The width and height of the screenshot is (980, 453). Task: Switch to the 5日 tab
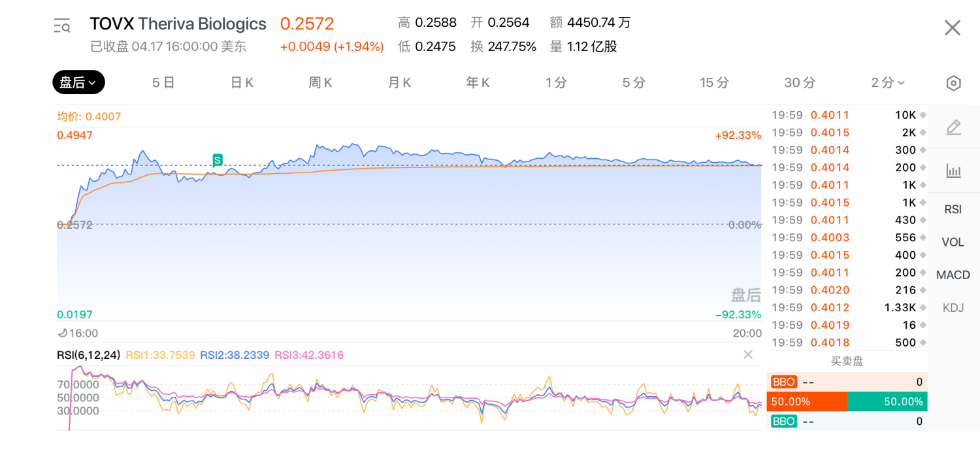[x=163, y=82]
